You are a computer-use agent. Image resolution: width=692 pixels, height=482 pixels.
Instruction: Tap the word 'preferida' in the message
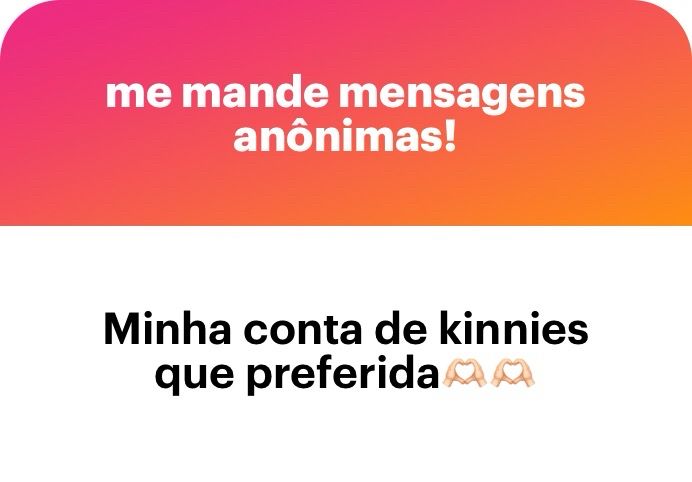343,375
